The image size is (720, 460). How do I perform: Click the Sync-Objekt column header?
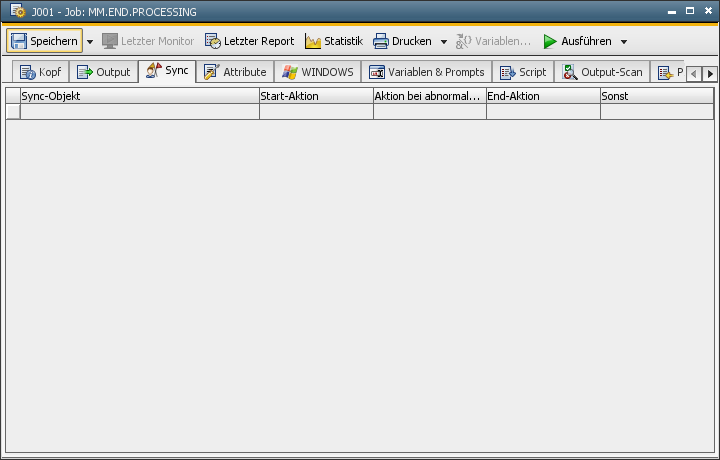(140, 96)
